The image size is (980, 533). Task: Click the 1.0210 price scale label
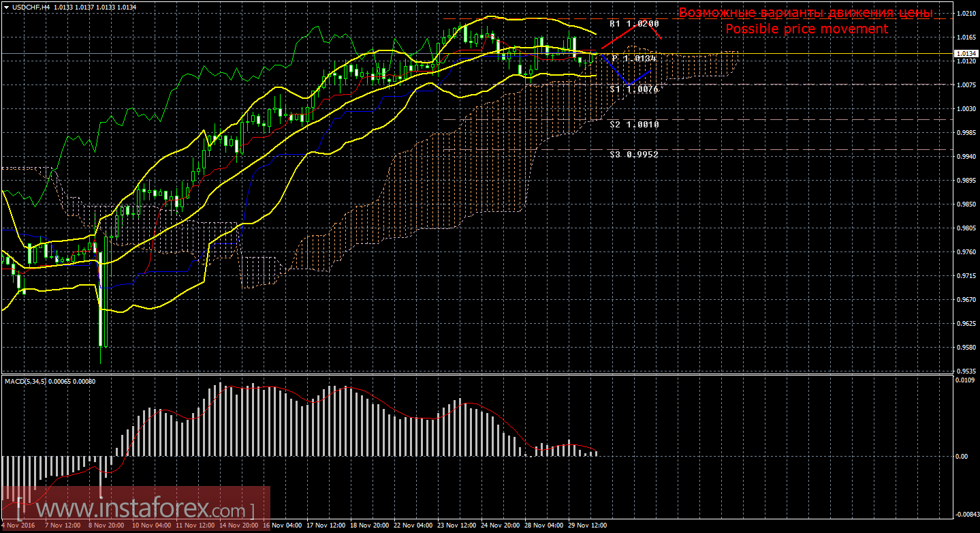(965, 13)
